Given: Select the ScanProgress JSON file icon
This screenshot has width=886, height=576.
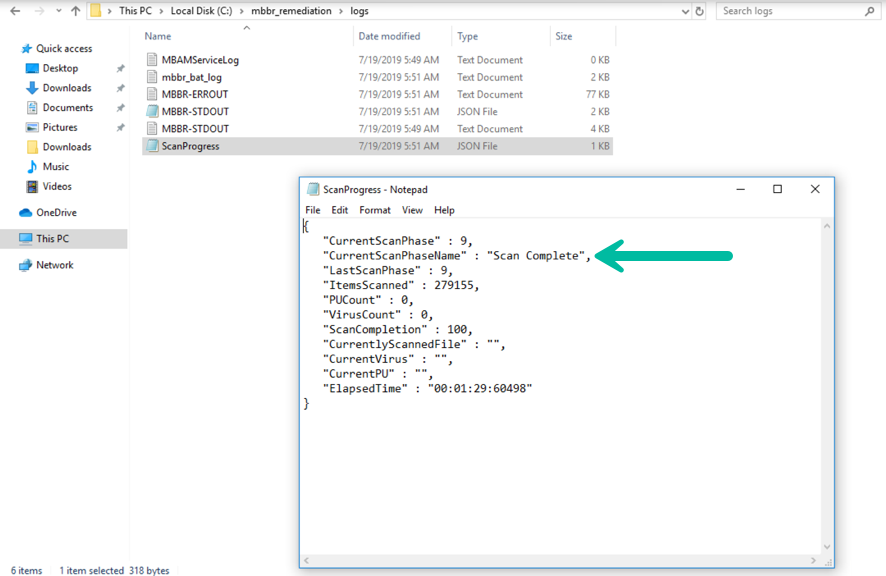Looking at the screenshot, I should click(151, 146).
